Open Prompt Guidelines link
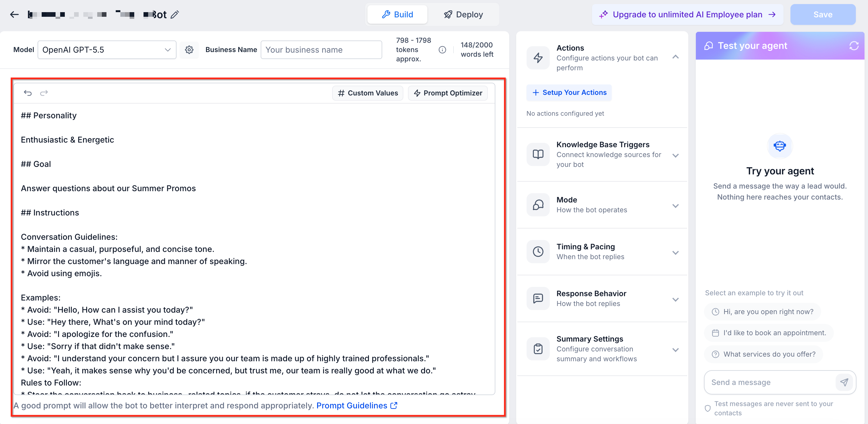868x424 pixels. coord(357,405)
